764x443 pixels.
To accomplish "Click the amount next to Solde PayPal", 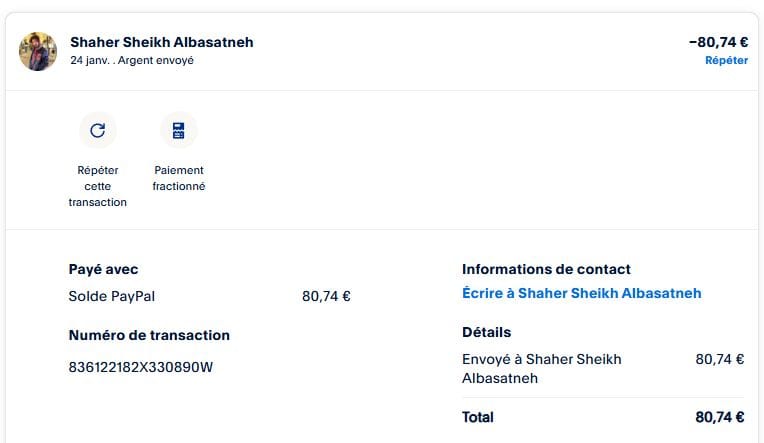I will (326, 296).
